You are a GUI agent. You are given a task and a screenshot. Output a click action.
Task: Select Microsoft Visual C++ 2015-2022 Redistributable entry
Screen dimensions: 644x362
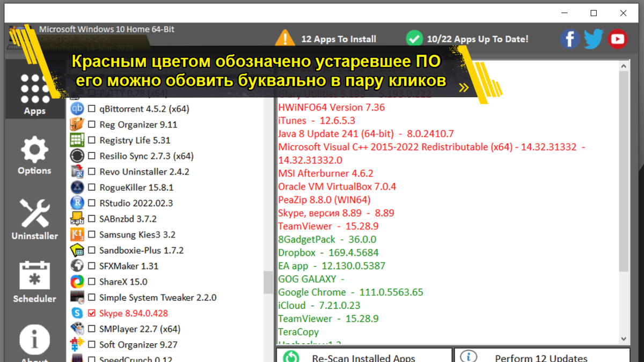coord(431,153)
